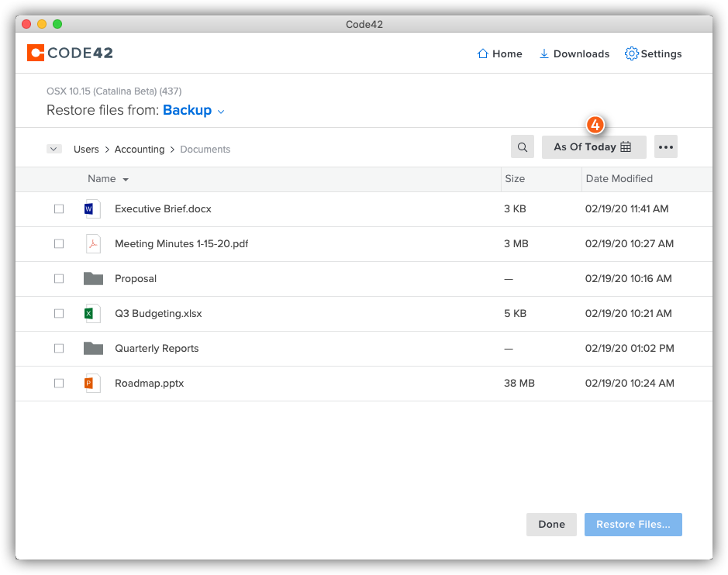
Task: Click the PowerPoint icon for Roadmap.pptx
Action: (92, 383)
